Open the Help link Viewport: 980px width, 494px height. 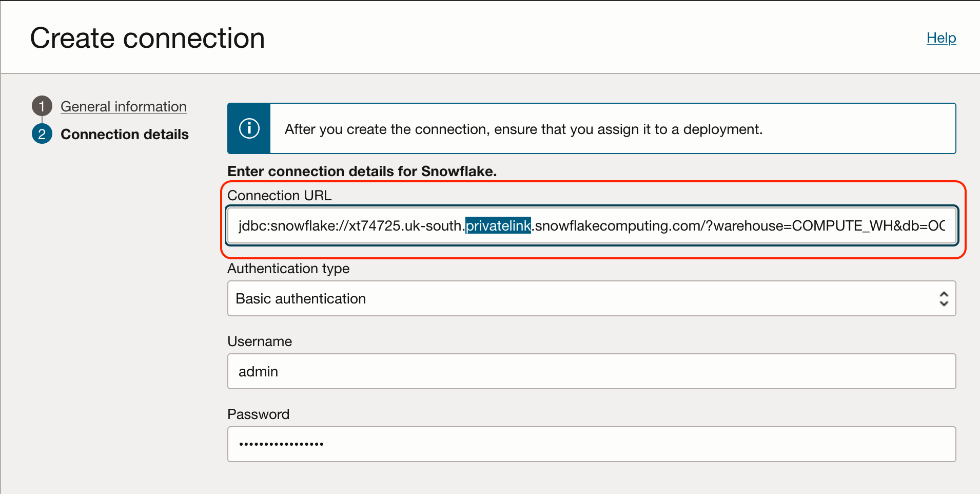pyautogui.click(x=941, y=38)
